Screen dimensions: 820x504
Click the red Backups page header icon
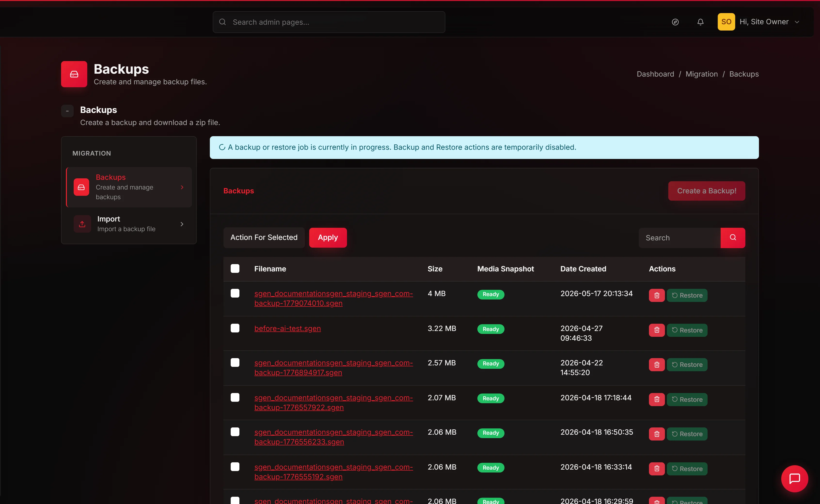[74, 74]
